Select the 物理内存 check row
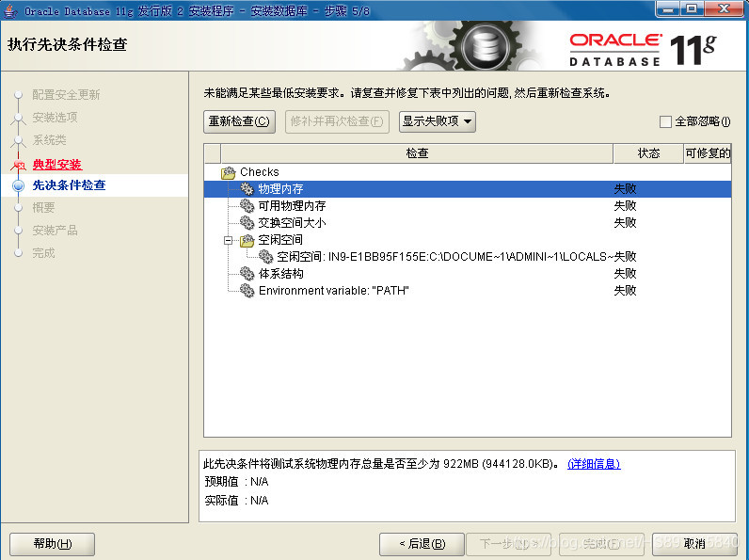Image resolution: width=749 pixels, height=560 pixels. [x=468, y=189]
